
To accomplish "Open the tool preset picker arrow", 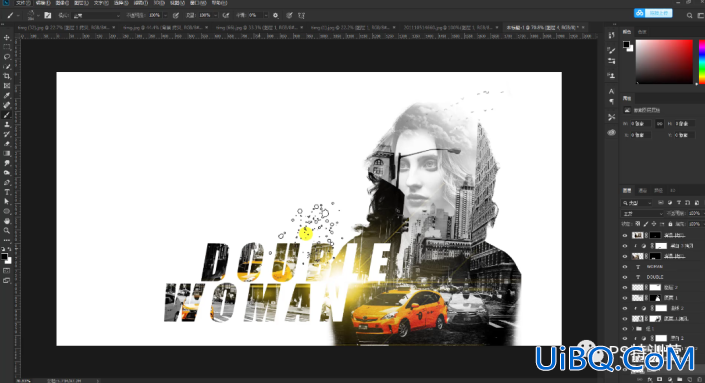I will (18, 15).
